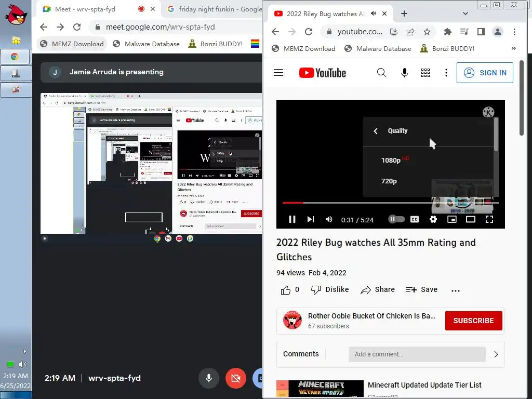
Task: Click the Dislike button
Action: click(x=330, y=290)
